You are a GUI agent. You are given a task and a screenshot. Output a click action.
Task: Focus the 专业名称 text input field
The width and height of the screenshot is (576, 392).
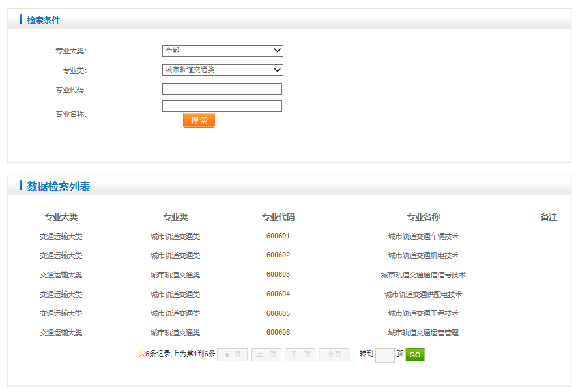[222, 106]
